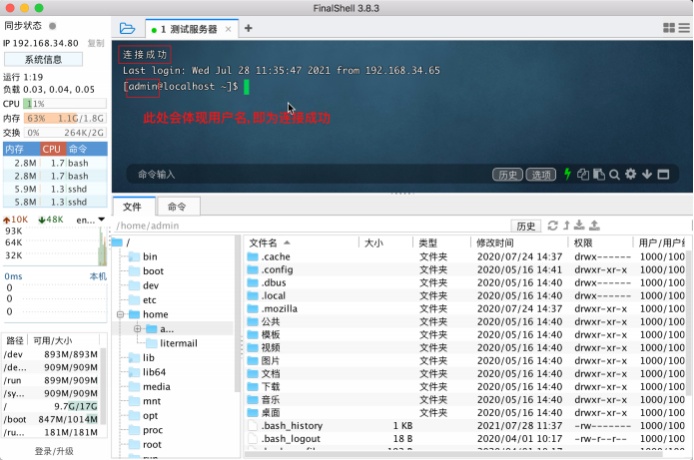Sort processes by 命令 column
Screen dimensions: 694x460
(x=87, y=149)
